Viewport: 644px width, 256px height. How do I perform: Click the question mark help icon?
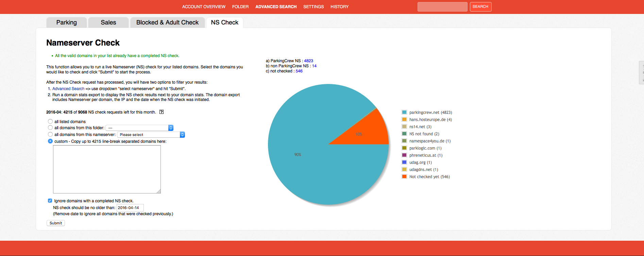point(162,112)
